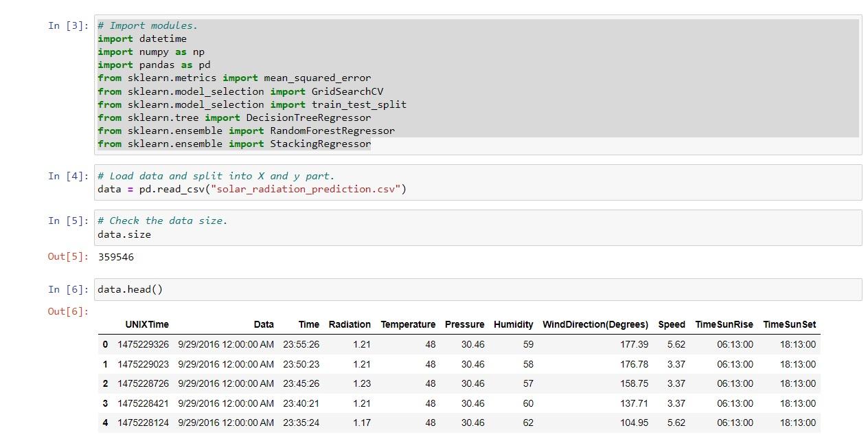The width and height of the screenshot is (868, 439).
Task: Click the UNIXTime column header
Action: pyautogui.click(x=147, y=324)
